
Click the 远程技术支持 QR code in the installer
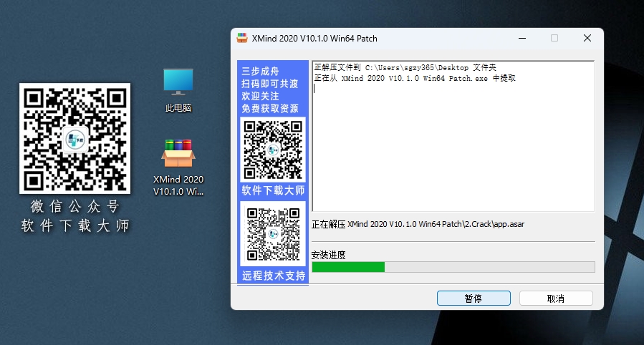pos(273,234)
